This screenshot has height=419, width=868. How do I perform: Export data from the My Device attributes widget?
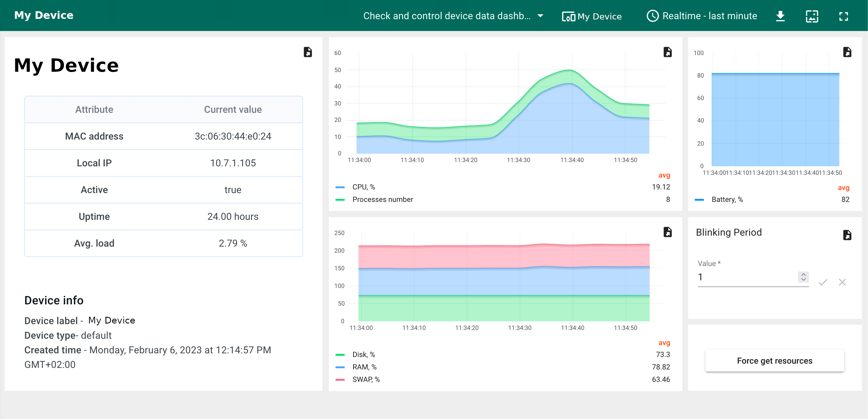308,52
